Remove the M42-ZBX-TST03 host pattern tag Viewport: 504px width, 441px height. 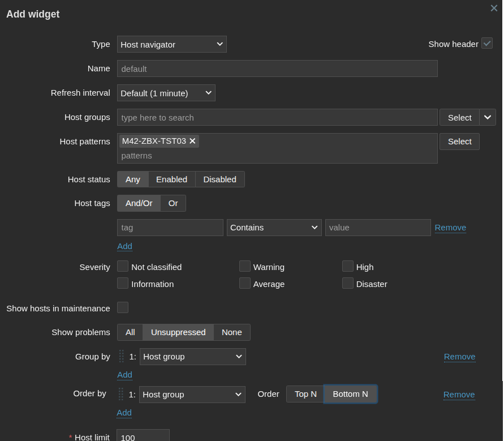pyautogui.click(x=192, y=141)
